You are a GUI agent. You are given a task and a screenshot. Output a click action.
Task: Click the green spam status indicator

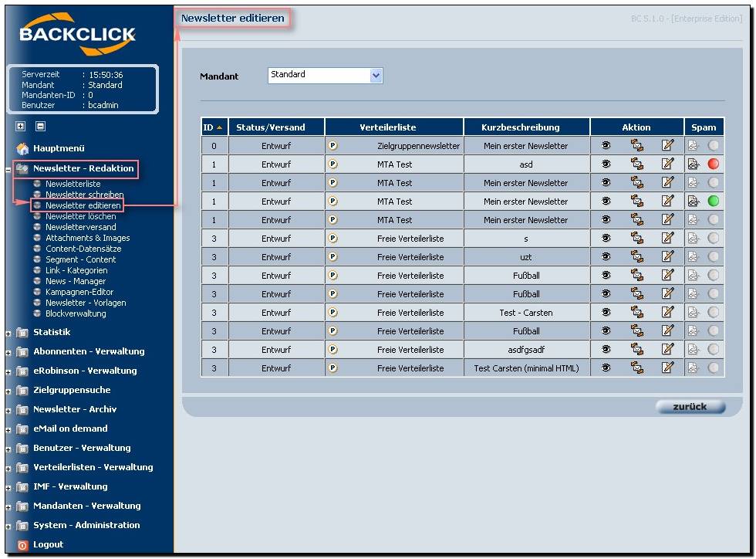click(x=713, y=202)
